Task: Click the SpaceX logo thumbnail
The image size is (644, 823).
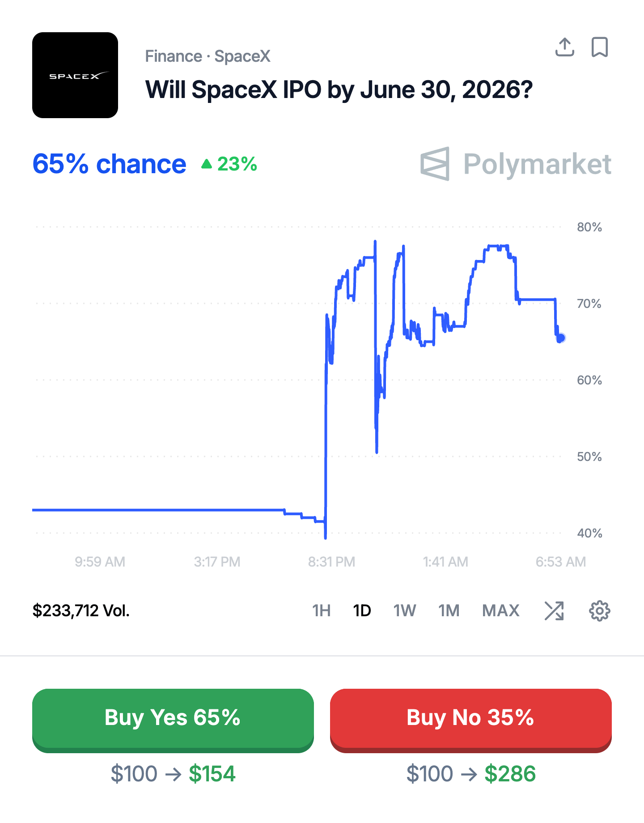Action: coord(75,75)
